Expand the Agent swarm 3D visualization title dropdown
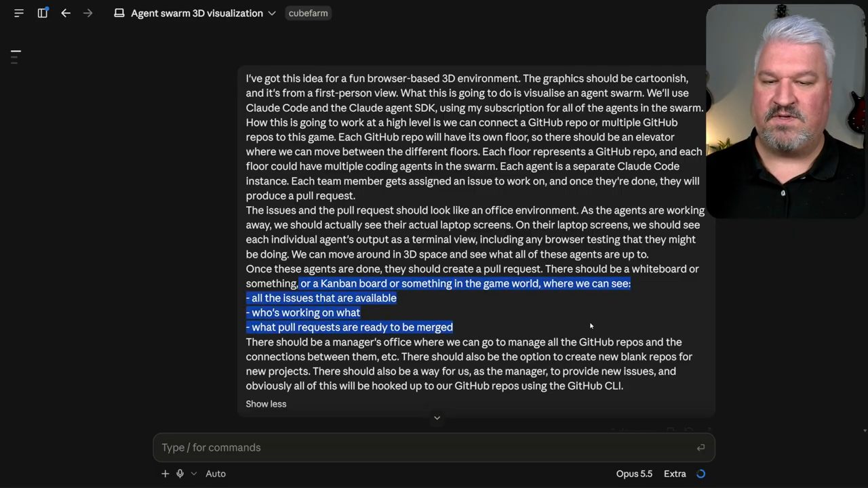The height and width of the screenshot is (488, 868). (272, 13)
